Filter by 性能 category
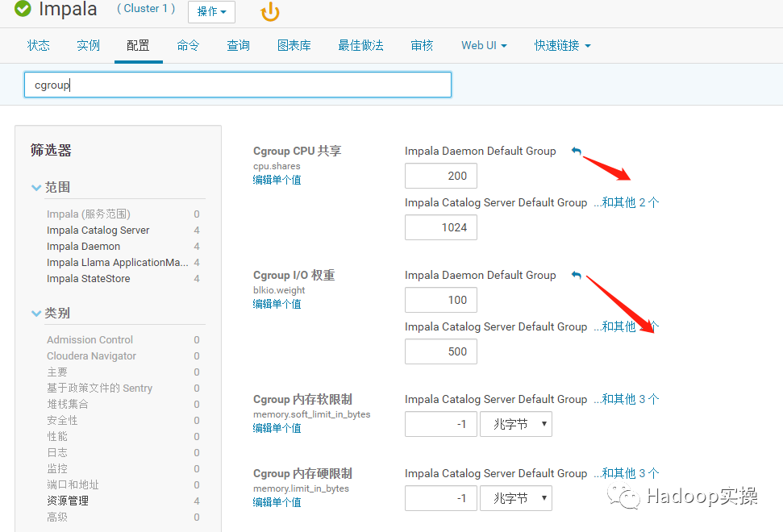 point(57,436)
